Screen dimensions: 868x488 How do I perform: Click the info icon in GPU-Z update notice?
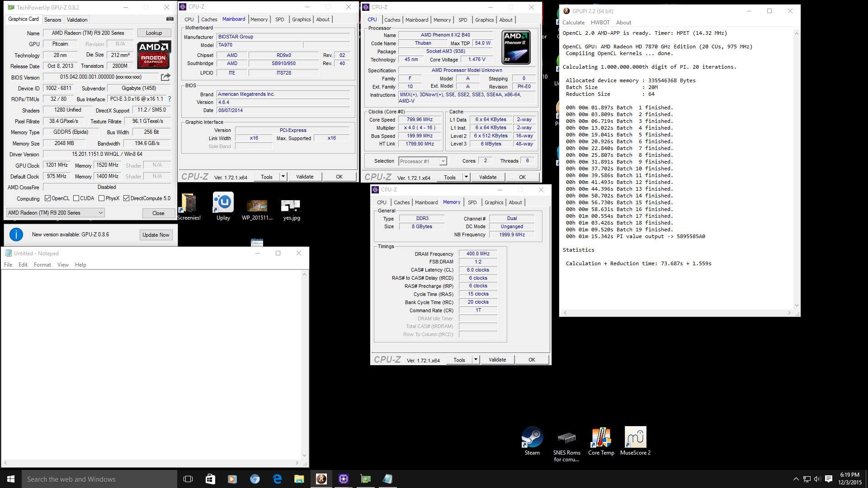click(x=16, y=235)
